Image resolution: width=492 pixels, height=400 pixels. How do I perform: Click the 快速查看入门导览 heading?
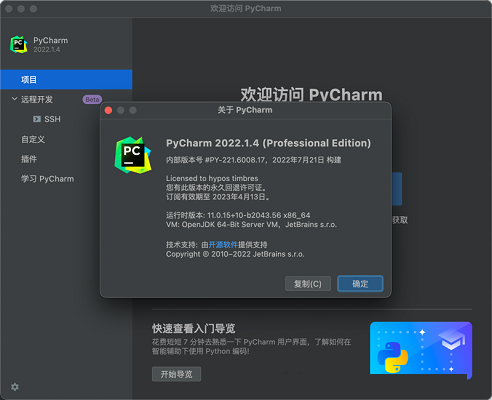coord(194,328)
